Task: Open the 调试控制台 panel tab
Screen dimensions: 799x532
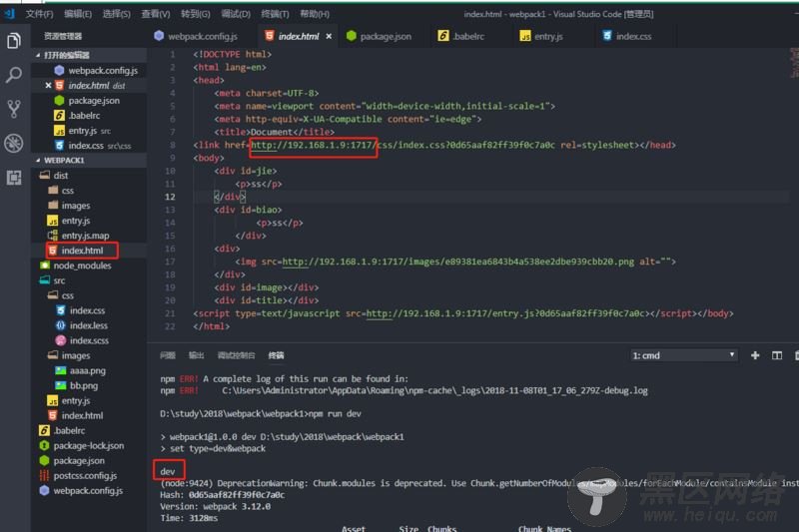Action: pyautogui.click(x=236, y=355)
